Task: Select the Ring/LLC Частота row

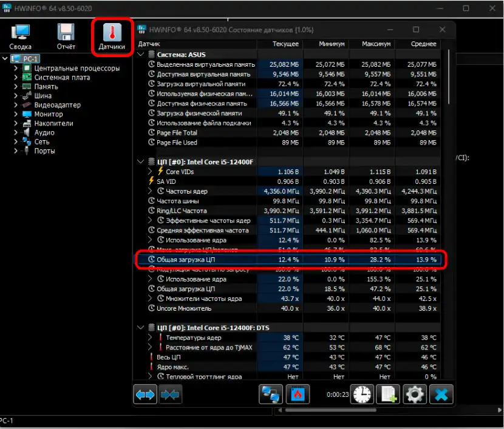Action: [288, 211]
